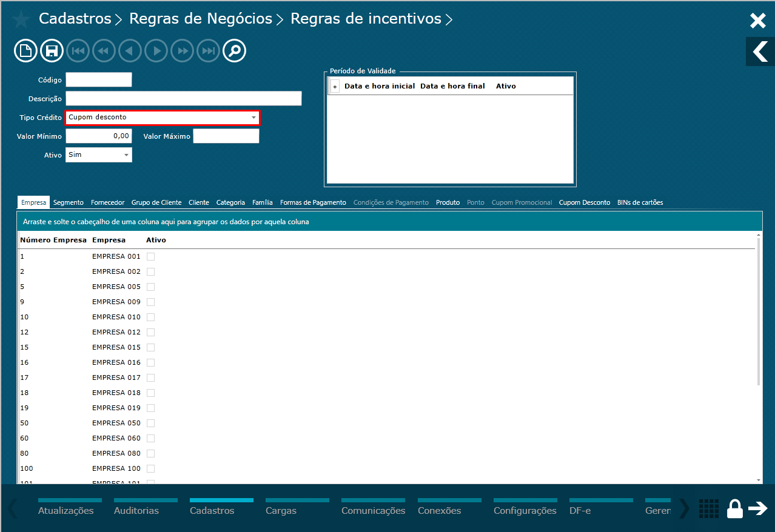Collapse side panel with left chevron icon
The height and width of the screenshot is (532, 775).
point(760,52)
